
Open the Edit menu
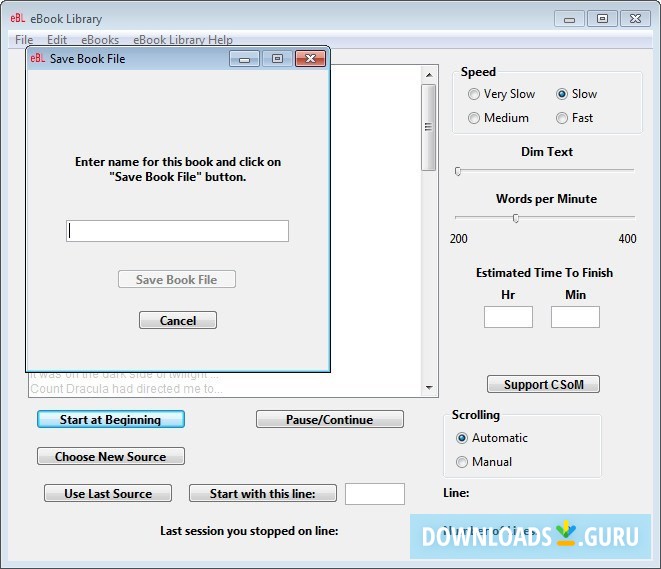click(x=57, y=40)
